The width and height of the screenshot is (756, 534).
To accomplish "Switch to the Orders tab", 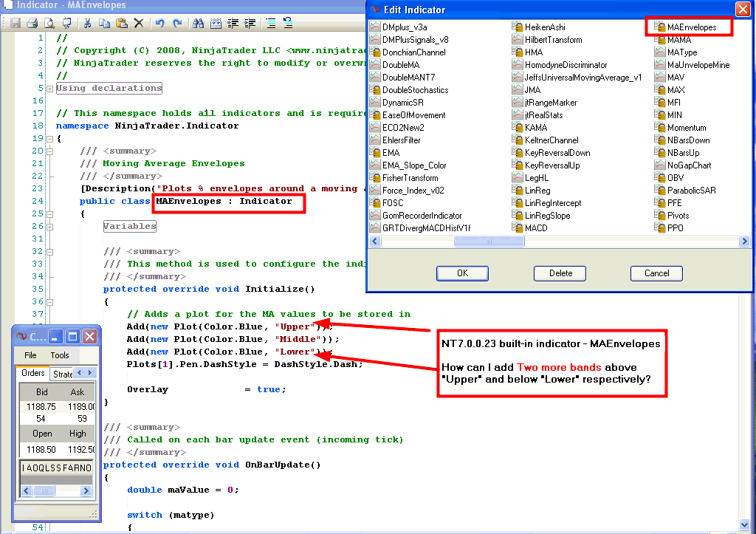I will tap(32, 373).
